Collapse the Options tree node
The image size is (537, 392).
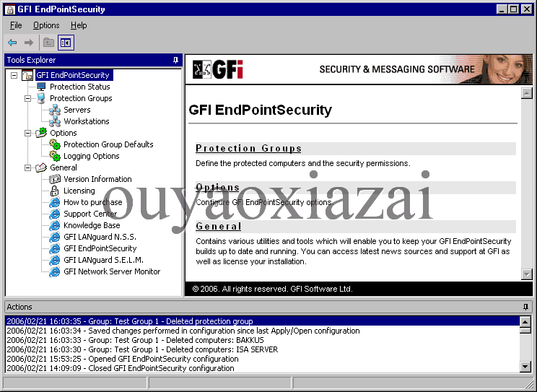[x=27, y=133]
